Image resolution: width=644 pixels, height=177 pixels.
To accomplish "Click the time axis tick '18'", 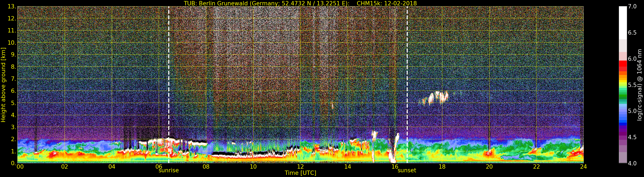I will pos(442,166).
